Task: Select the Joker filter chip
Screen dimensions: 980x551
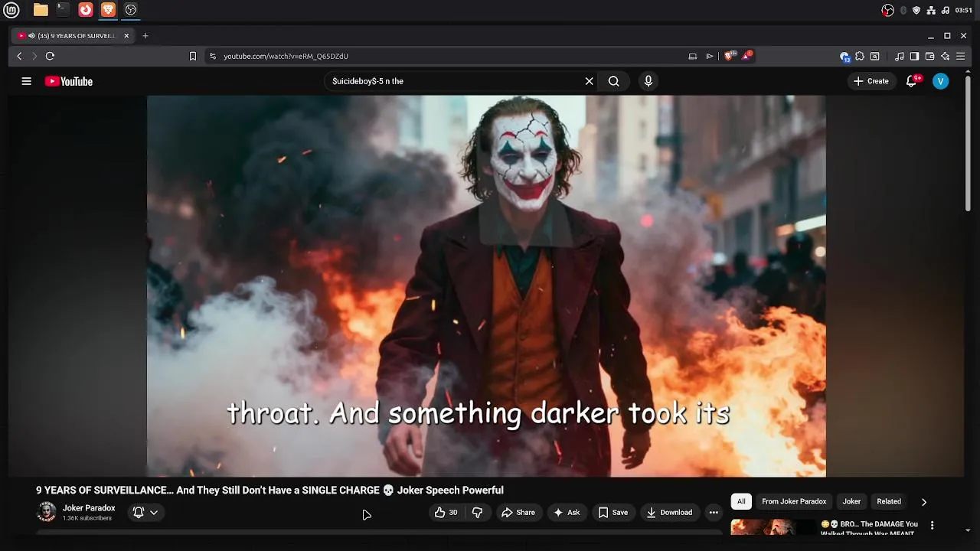Action: (x=851, y=501)
